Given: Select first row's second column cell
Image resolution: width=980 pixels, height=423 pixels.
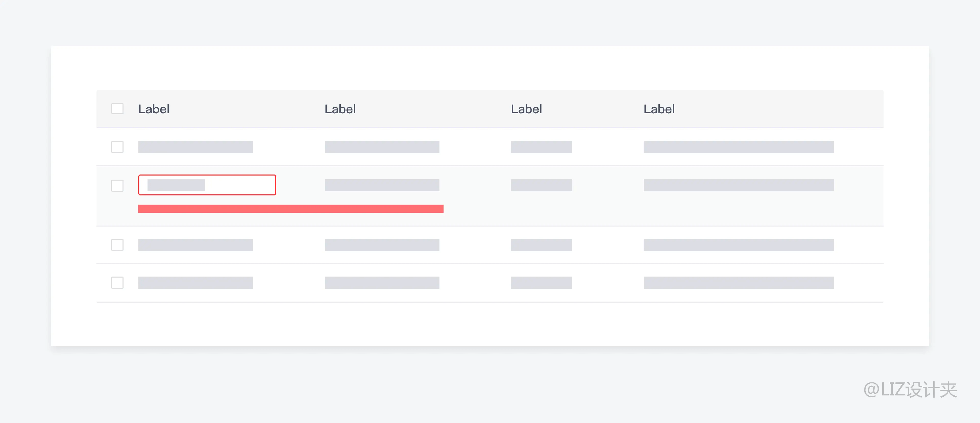Looking at the screenshot, I should (382, 147).
